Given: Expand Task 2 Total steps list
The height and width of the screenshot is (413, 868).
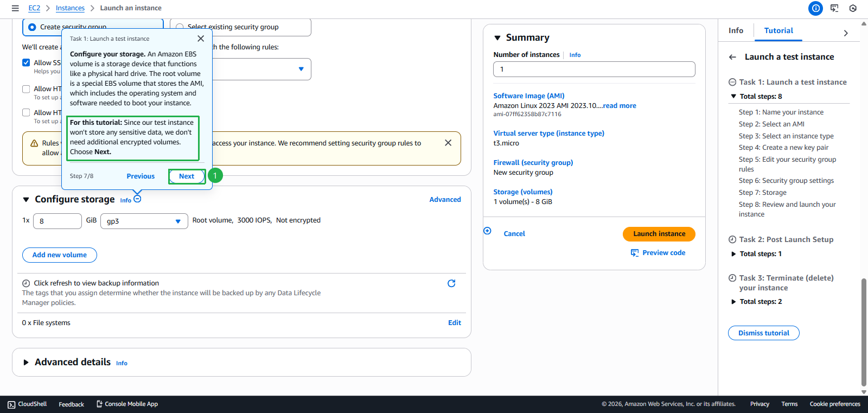Looking at the screenshot, I should click(x=733, y=254).
